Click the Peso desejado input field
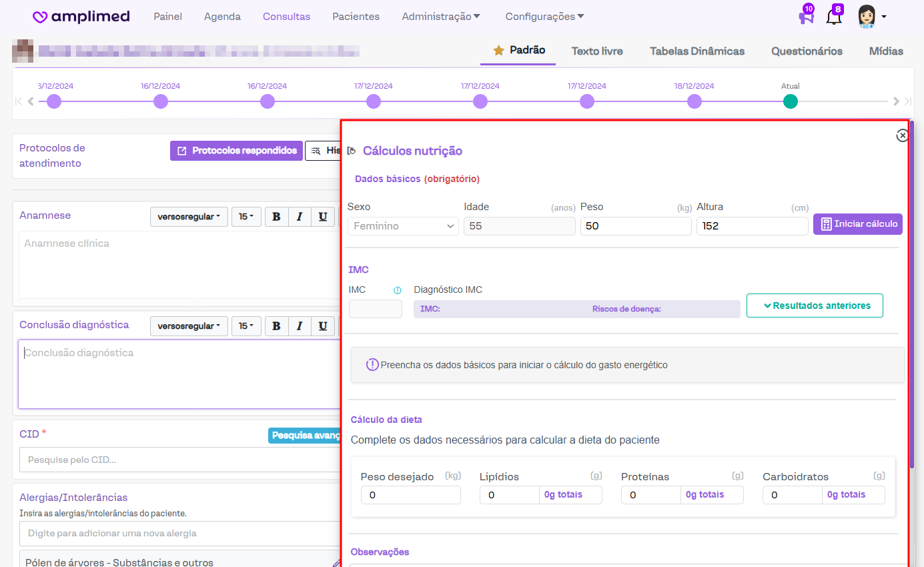924x567 pixels. click(x=410, y=495)
